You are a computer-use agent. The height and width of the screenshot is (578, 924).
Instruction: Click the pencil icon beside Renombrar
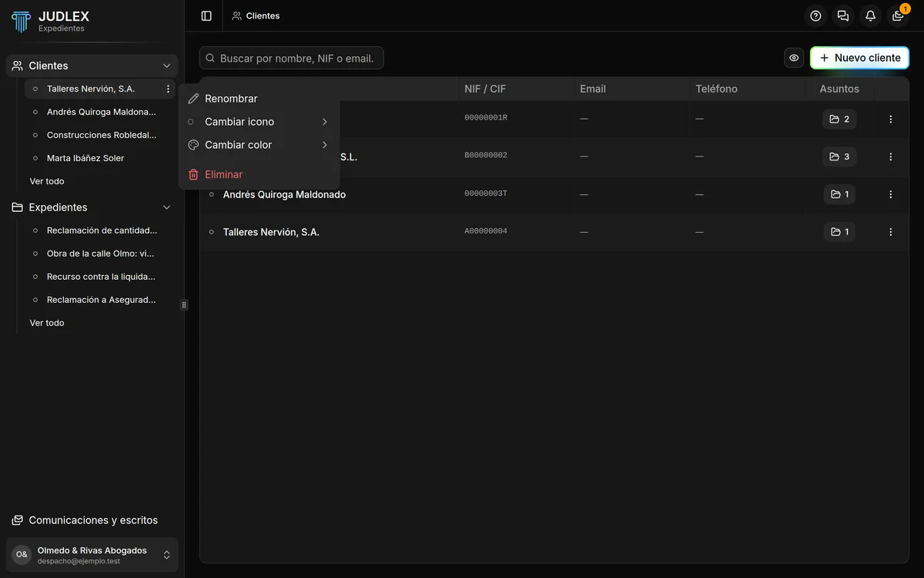click(193, 99)
